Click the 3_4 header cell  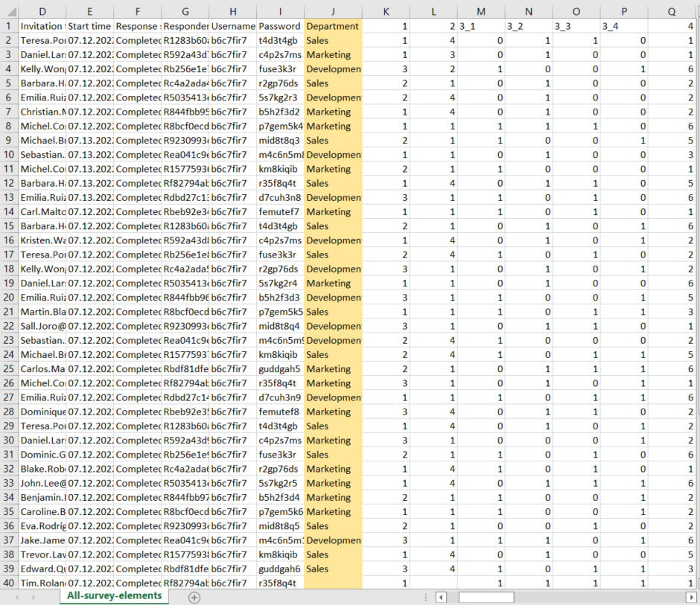click(x=624, y=26)
